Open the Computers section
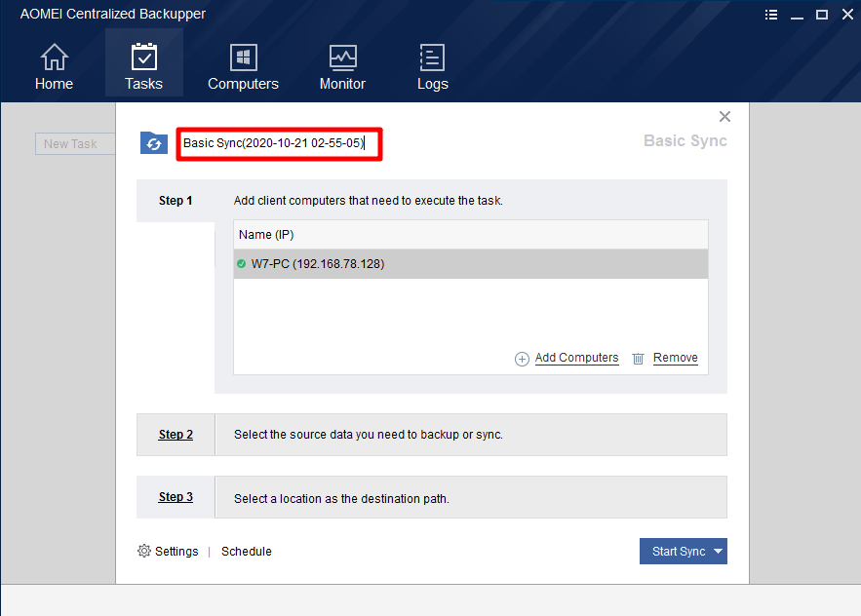Image resolution: width=861 pixels, height=616 pixels. [243, 66]
